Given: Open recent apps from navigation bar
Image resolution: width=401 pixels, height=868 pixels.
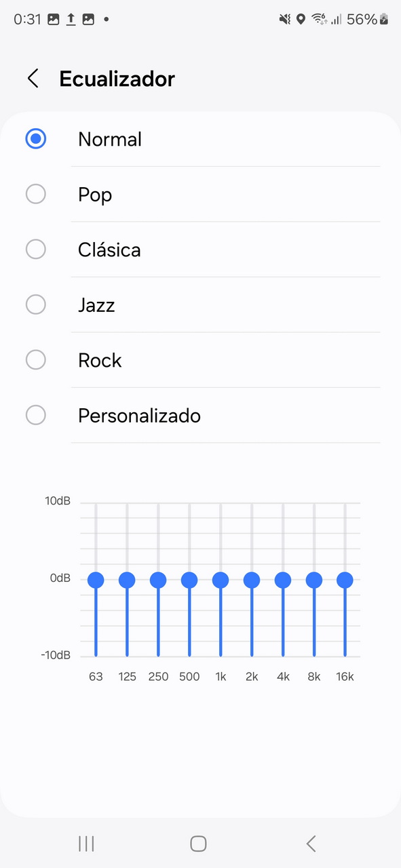Looking at the screenshot, I should click(86, 844).
